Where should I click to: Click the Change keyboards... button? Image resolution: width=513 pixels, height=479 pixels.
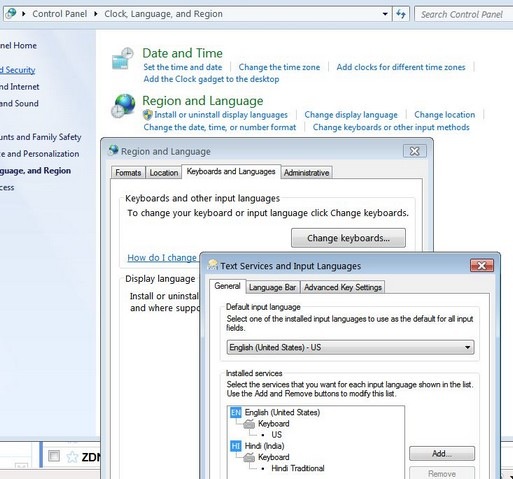point(348,238)
